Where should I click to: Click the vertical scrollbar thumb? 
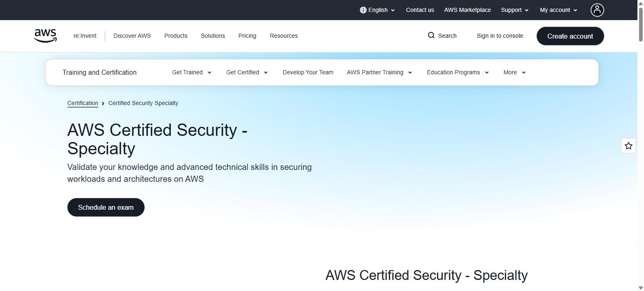pyautogui.click(x=641, y=24)
